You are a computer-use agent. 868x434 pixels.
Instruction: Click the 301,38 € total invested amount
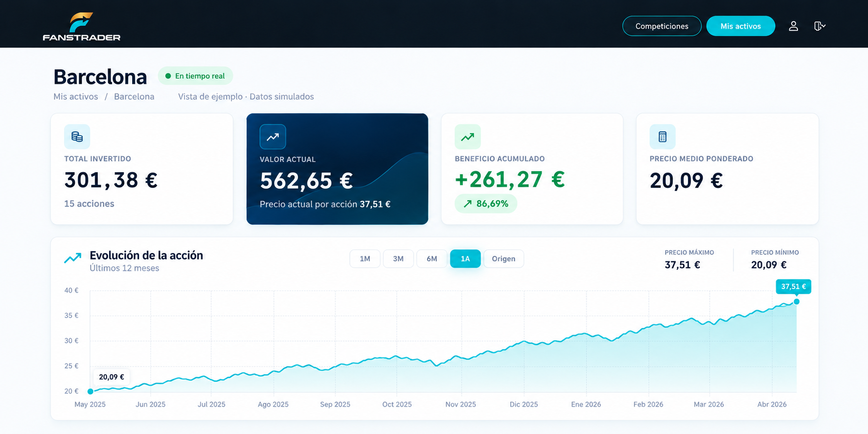[x=111, y=180]
